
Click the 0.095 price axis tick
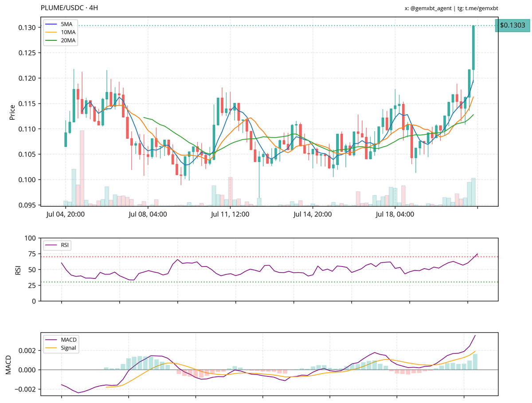pyautogui.click(x=27, y=205)
